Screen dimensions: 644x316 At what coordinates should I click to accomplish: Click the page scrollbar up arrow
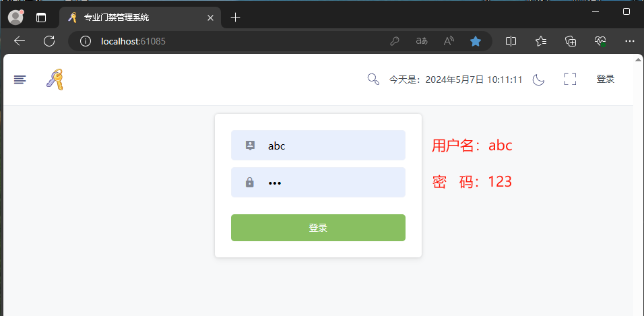pyautogui.click(x=638, y=59)
